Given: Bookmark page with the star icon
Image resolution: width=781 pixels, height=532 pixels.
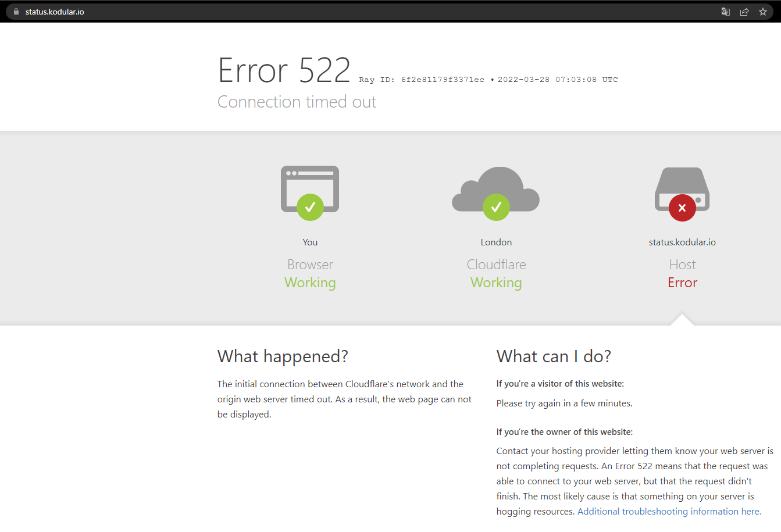Looking at the screenshot, I should tap(763, 12).
